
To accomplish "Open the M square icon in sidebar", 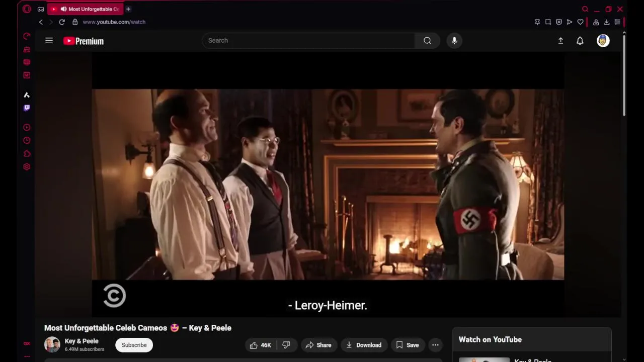I will click(x=27, y=75).
